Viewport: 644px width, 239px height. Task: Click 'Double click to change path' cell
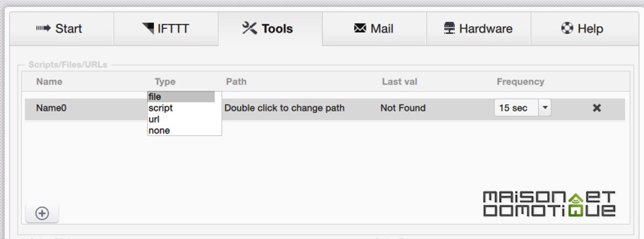pos(285,108)
